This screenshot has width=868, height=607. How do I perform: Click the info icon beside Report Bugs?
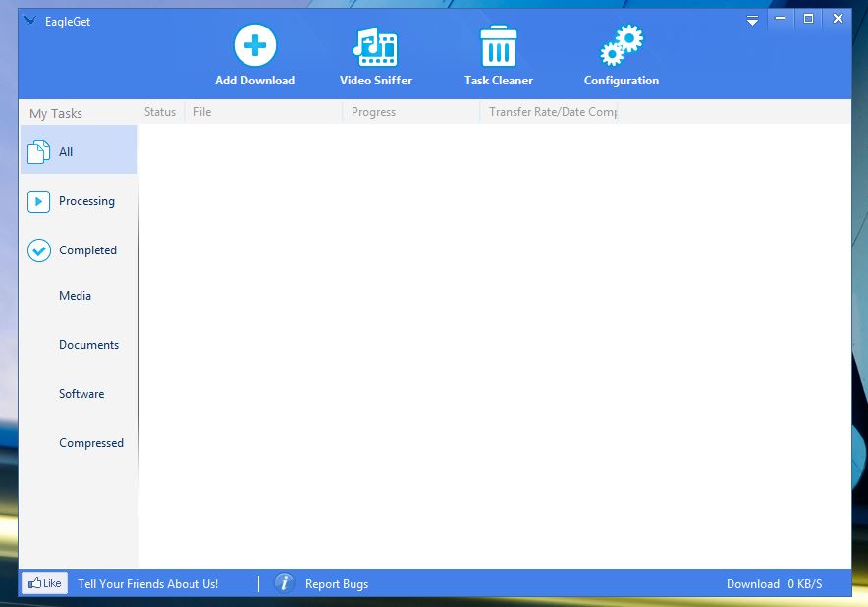pyautogui.click(x=284, y=582)
